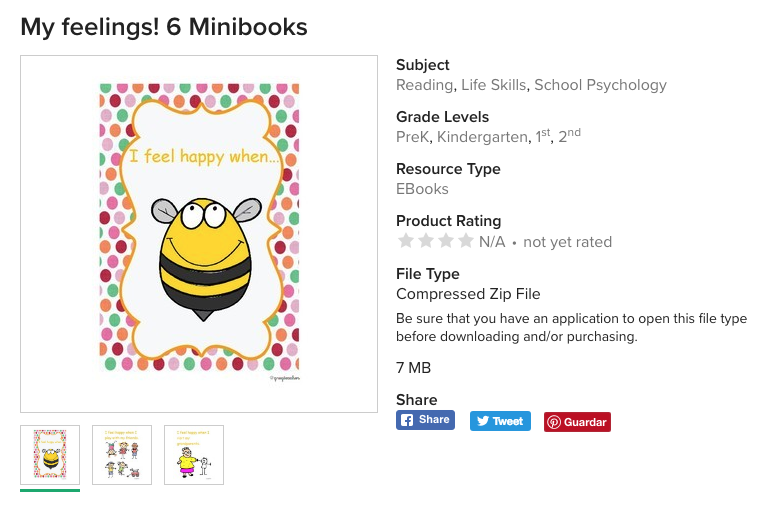Screen dimensions: 764x516
Task: Open the Reading subject link
Action: click(424, 85)
